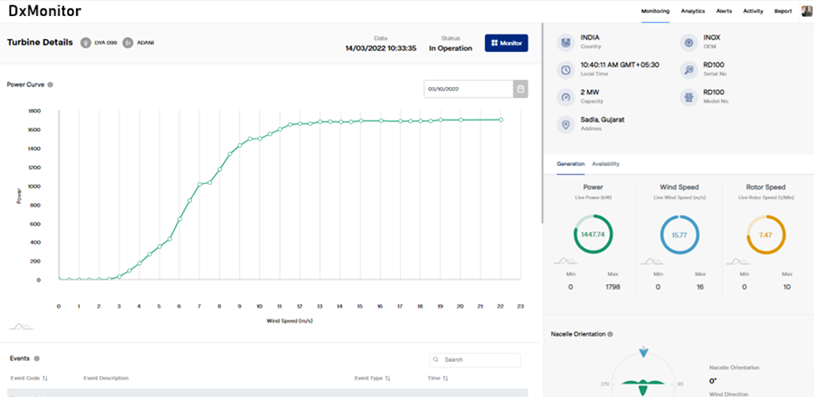Click the Wind Speed gauge showing 15.77

coord(680,235)
